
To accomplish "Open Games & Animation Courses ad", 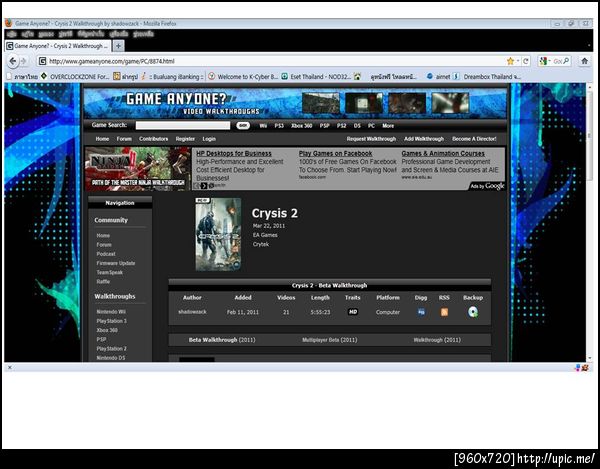I will point(443,153).
